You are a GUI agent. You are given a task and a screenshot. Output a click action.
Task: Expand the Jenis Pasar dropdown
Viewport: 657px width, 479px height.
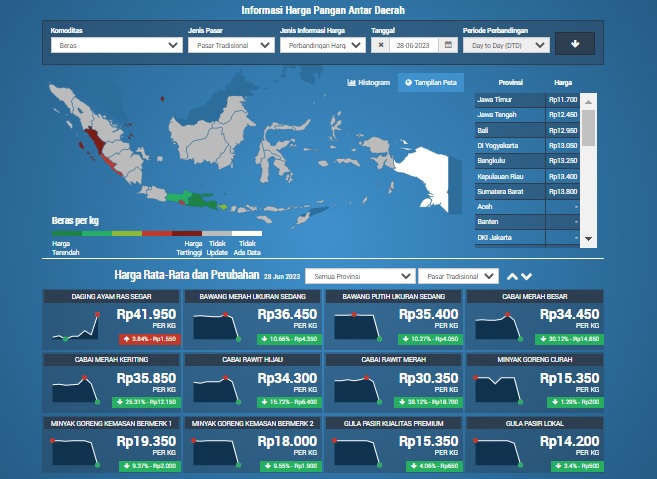click(x=230, y=45)
